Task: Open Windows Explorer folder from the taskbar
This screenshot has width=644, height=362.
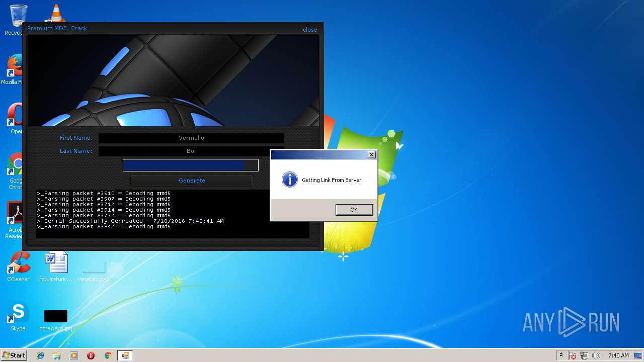Action: (x=57, y=355)
